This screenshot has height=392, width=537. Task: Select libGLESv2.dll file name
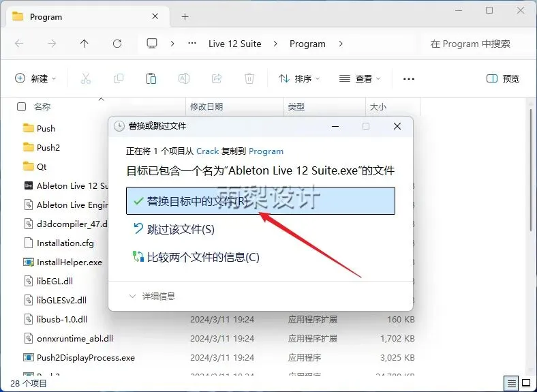[x=61, y=300]
